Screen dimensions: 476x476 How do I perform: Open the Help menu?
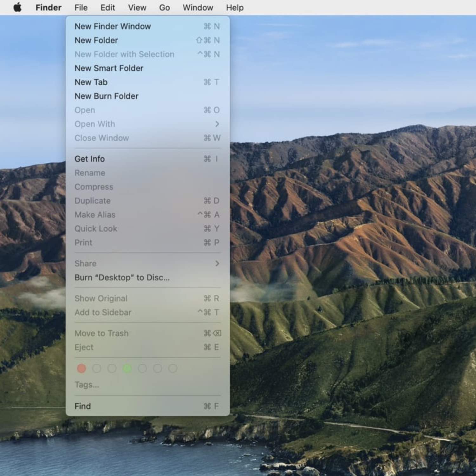[x=235, y=8]
